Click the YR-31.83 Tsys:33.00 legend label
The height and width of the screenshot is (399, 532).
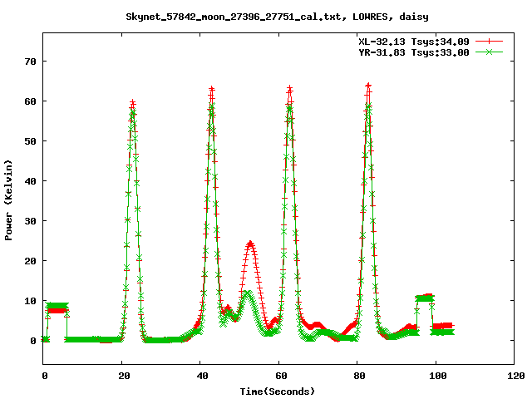tap(414, 52)
